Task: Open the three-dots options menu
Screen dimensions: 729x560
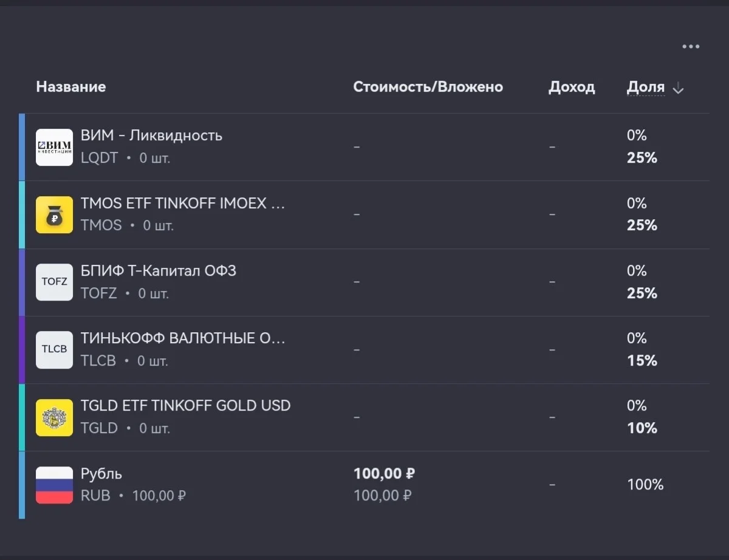Action: click(691, 47)
